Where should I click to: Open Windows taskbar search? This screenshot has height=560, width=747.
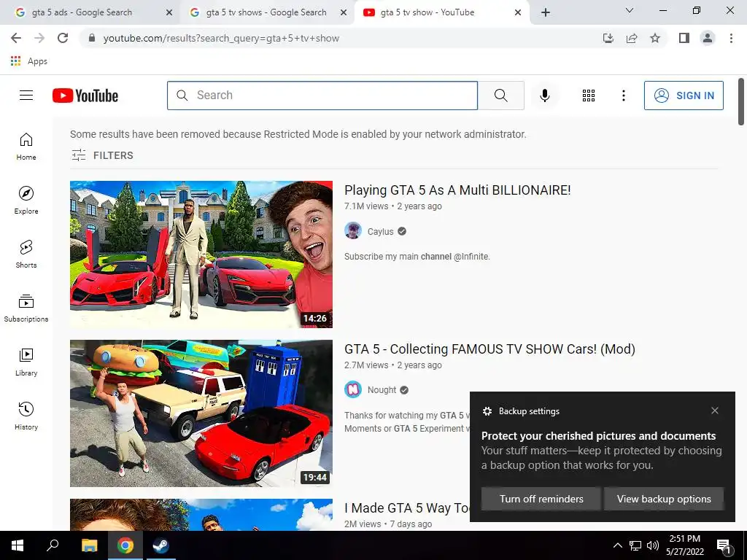53,545
